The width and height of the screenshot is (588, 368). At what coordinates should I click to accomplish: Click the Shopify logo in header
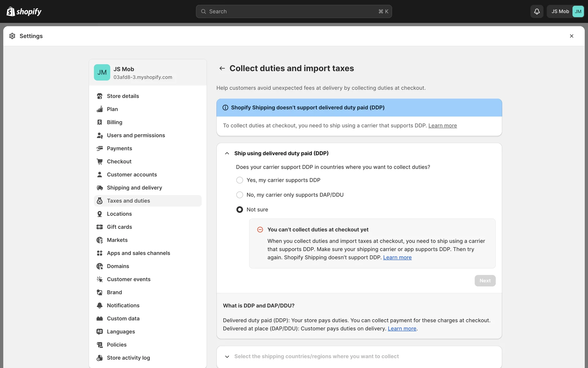pyautogui.click(x=24, y=11)
